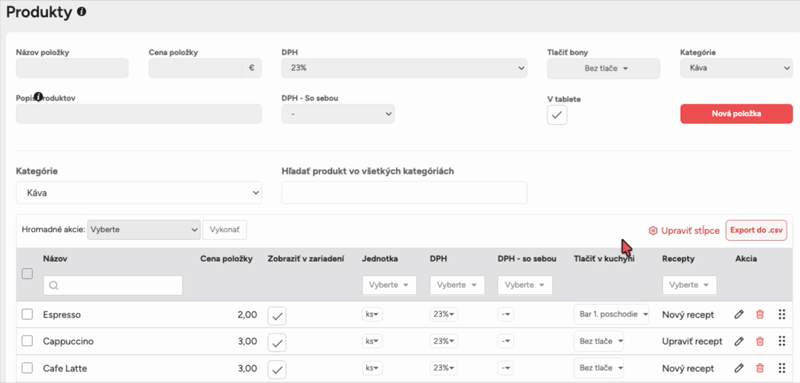Click gear icon of Upraviť stĺpce
The height and width of the screenshot is (383, 800).
[x=653, y=231]
